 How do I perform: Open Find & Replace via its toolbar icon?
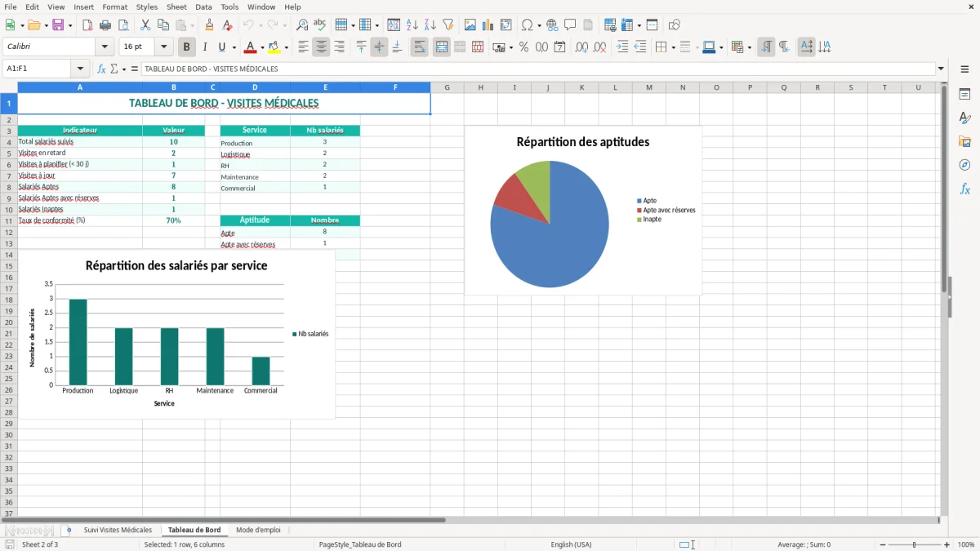tap(302, 25)
